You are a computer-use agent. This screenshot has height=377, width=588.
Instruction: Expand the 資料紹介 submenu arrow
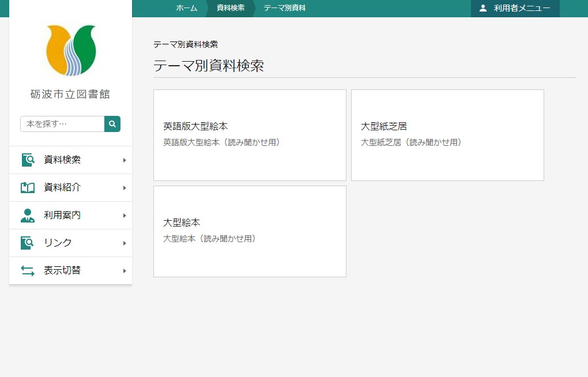[x=125, y=188]
